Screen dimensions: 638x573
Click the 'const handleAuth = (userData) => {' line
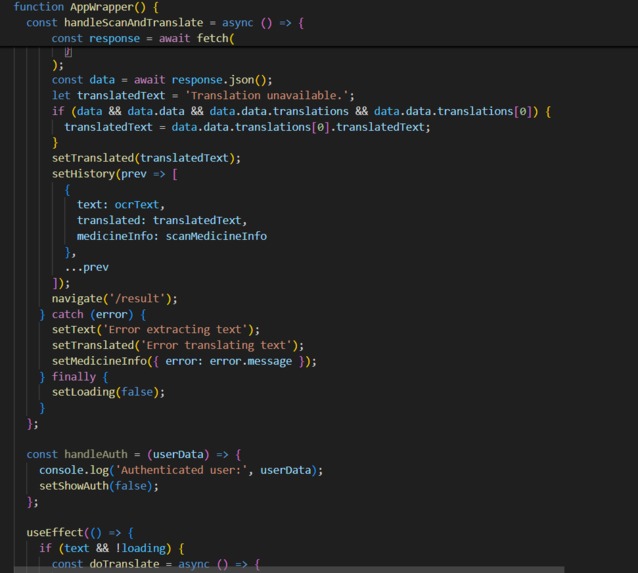point(134,455)
